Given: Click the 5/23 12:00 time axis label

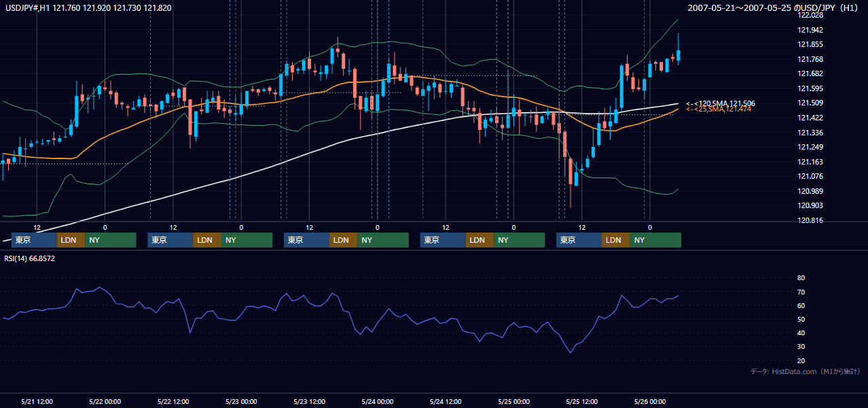Looking at the screenshot, I should (309, 401).
